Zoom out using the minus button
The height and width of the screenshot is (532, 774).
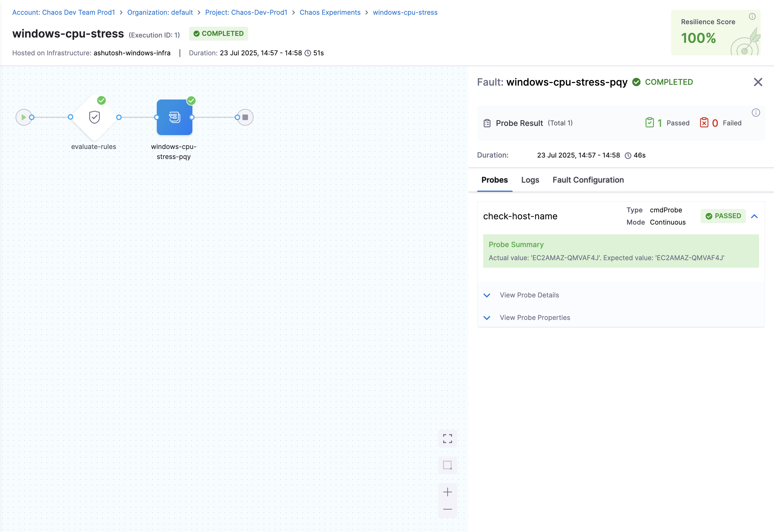tap(447, 509)
